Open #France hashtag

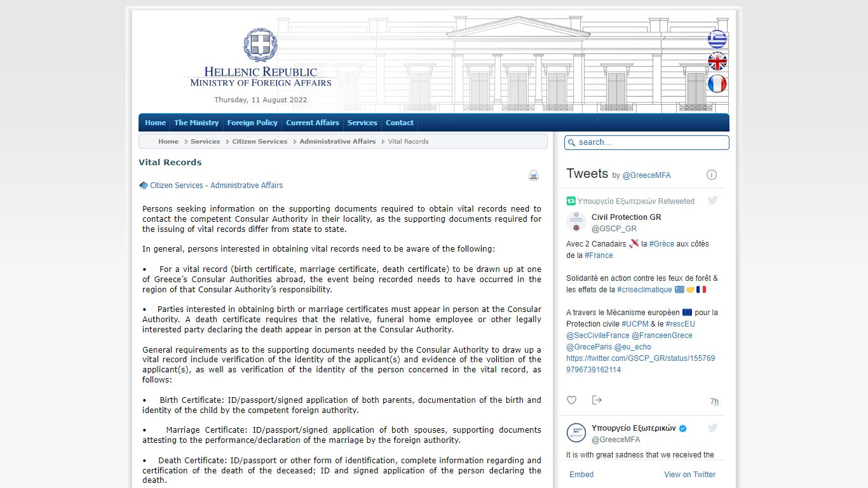(x=599, y=255)
